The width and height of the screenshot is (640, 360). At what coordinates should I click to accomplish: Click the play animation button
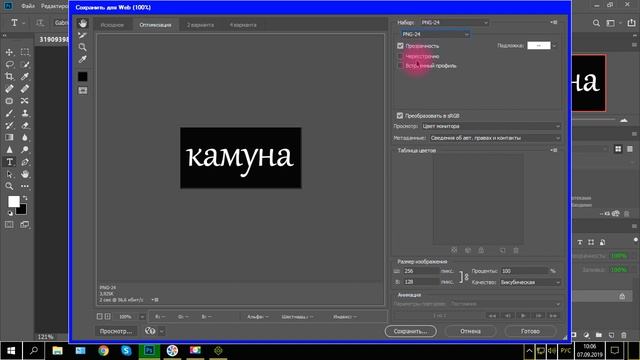coord(523,316)
